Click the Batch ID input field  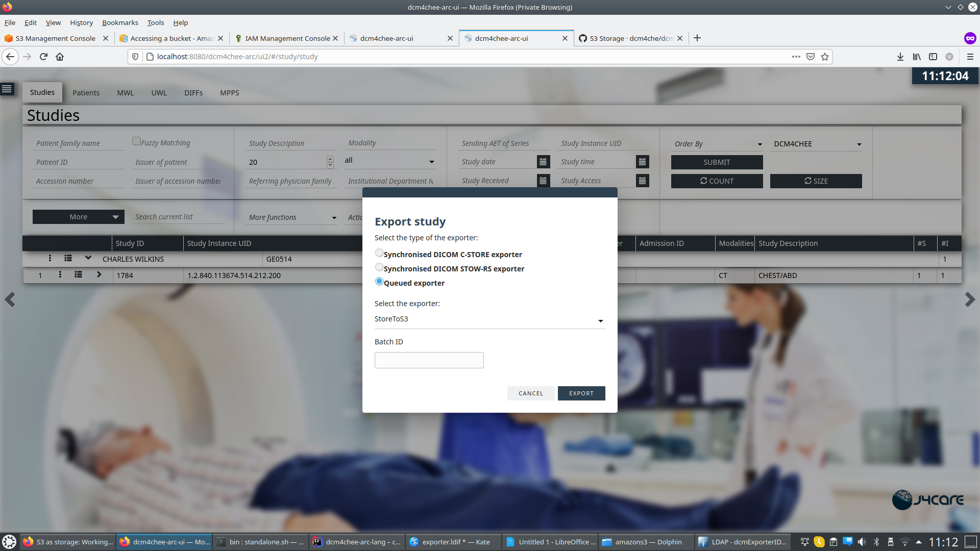pyautogui.click(x=429, y=360)
